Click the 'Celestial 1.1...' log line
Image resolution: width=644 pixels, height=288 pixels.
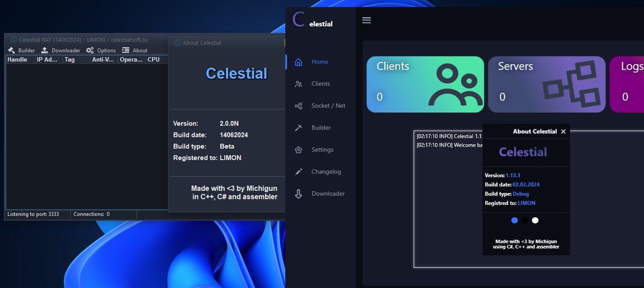coord(450,136)
